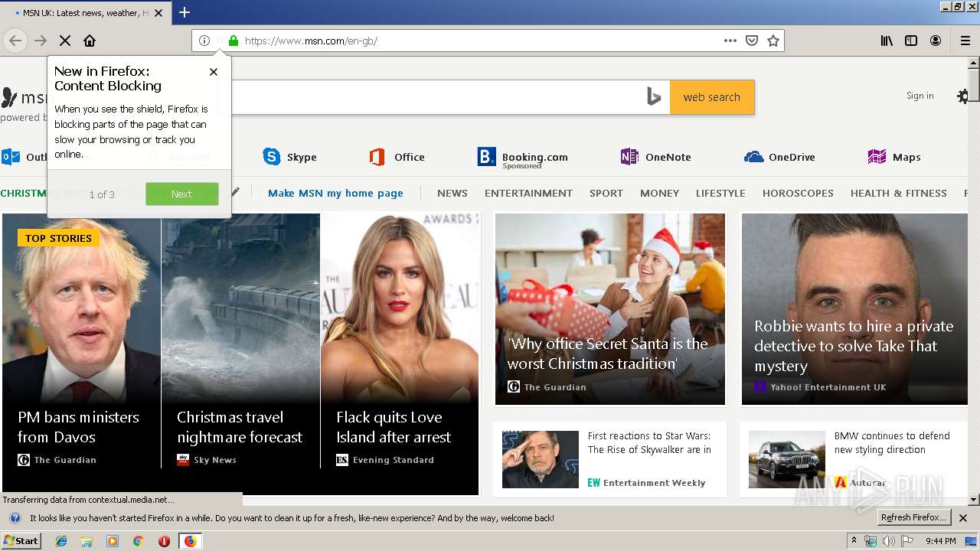Click the system clock 9:44 PM
The height and width of the screenshot is (551, 980).
click(x=941, y=541)
